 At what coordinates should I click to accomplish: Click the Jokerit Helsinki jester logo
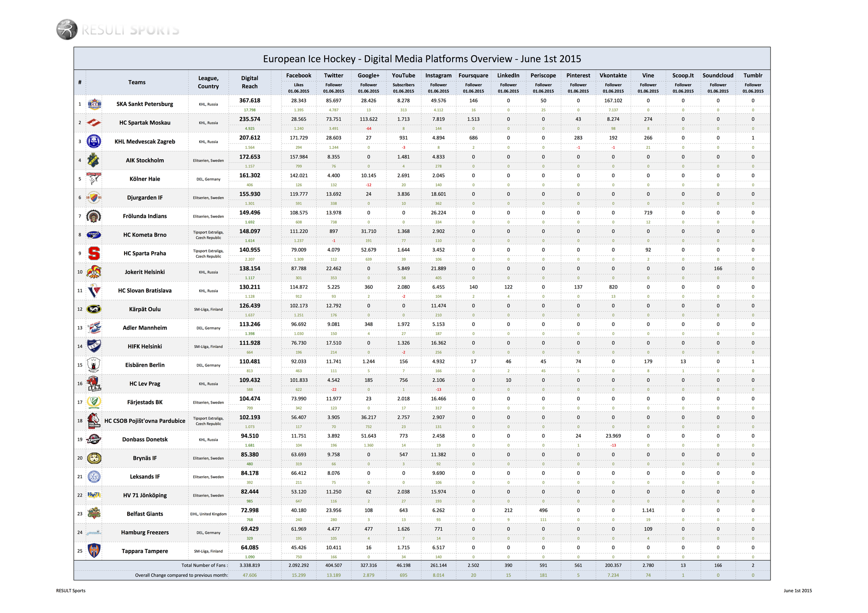point(94,272)
